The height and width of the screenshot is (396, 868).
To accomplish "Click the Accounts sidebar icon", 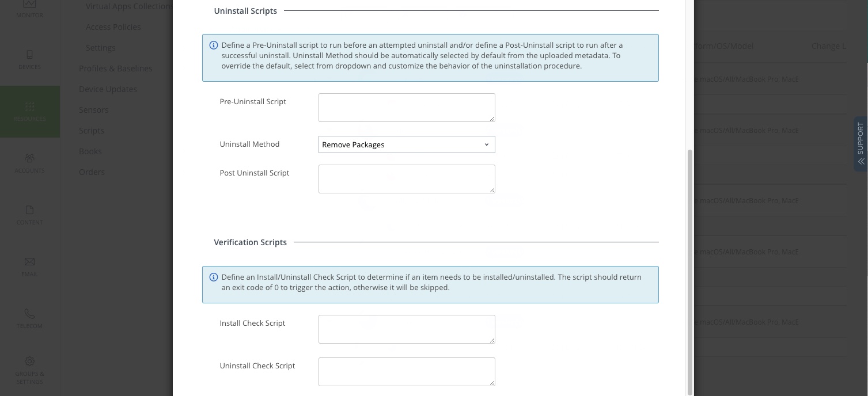I will click(29, 159).
